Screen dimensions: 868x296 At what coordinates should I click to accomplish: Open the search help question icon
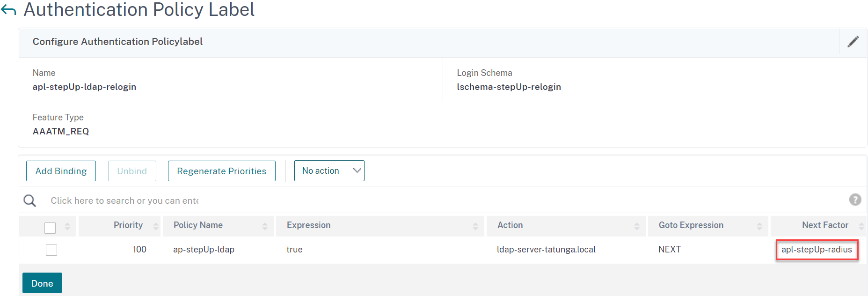(855, 200)
